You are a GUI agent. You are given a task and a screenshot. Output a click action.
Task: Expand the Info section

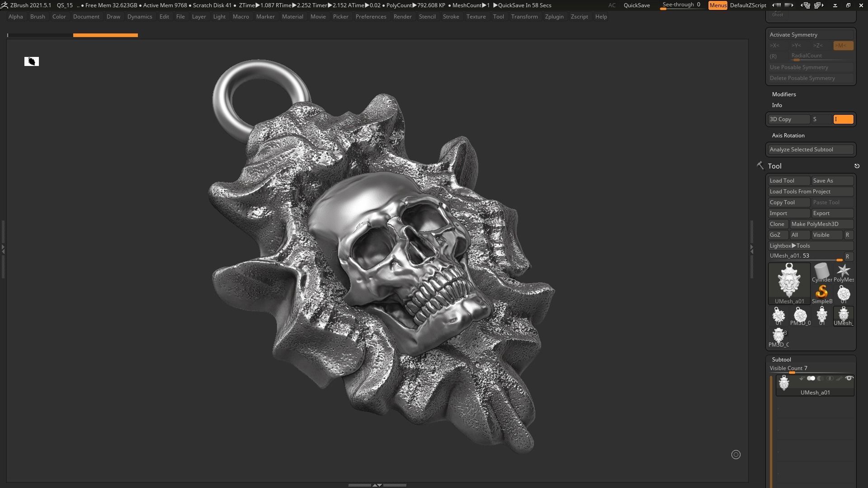coord(777,105)
